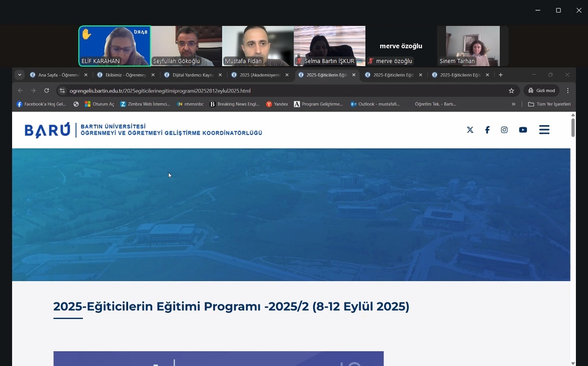
Task: Switch to the Ana Sayfa tab
Action: click(57, 75)
